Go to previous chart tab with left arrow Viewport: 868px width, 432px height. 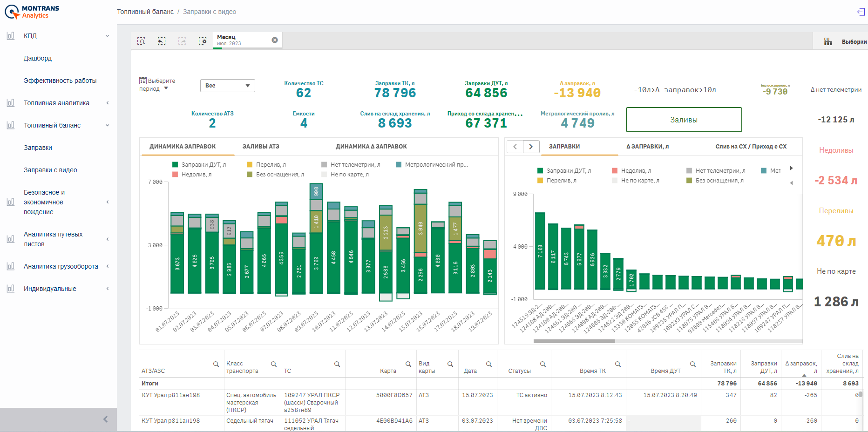(x=515, y=147)
